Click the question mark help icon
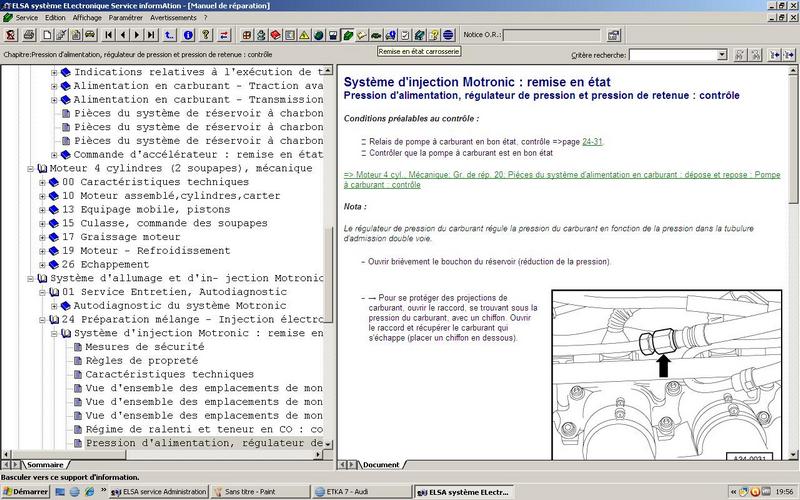 206,35
